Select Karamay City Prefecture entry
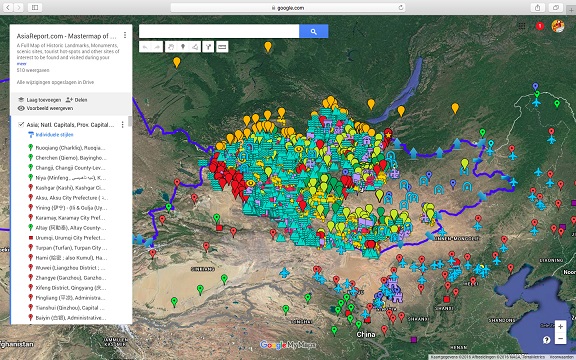 click(71, 218)
